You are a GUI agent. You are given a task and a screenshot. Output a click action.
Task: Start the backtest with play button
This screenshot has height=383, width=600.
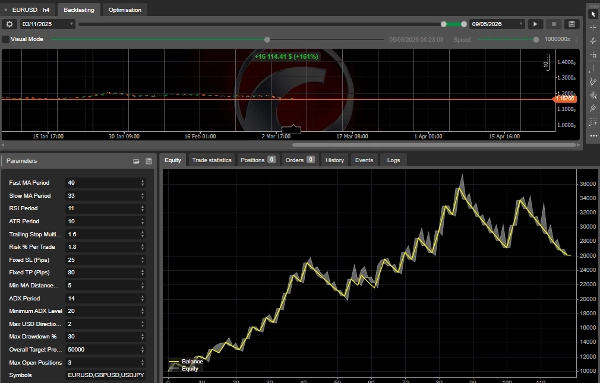click(535, 24)
